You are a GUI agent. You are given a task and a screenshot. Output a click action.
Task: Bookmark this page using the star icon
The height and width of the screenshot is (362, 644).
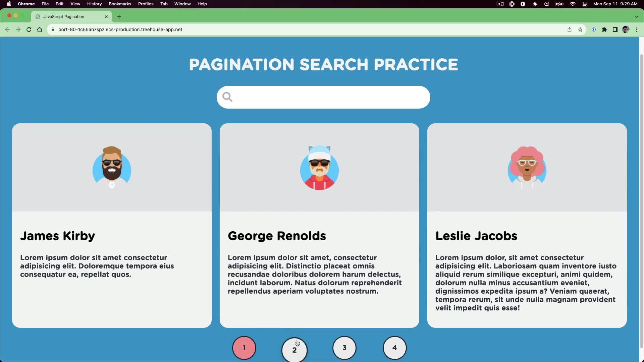pyautogui.click(x=580, y=29)
